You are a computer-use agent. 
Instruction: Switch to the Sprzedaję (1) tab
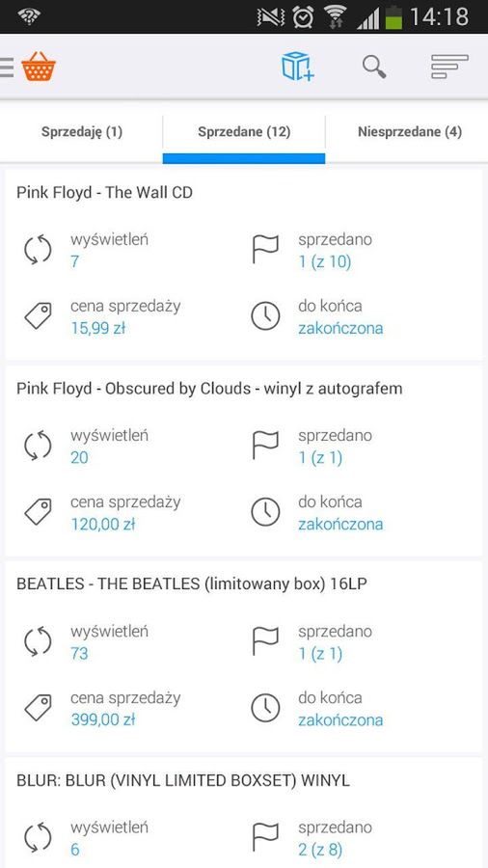click(x=82, y=132)
